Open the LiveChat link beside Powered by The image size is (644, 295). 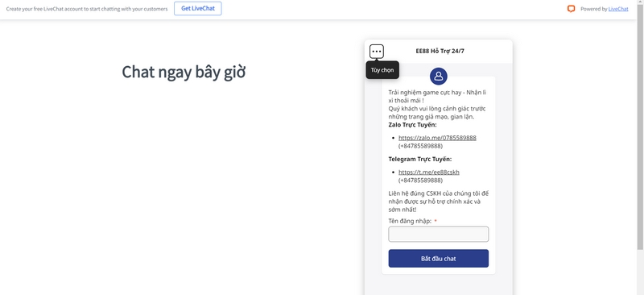coord(618,9)
